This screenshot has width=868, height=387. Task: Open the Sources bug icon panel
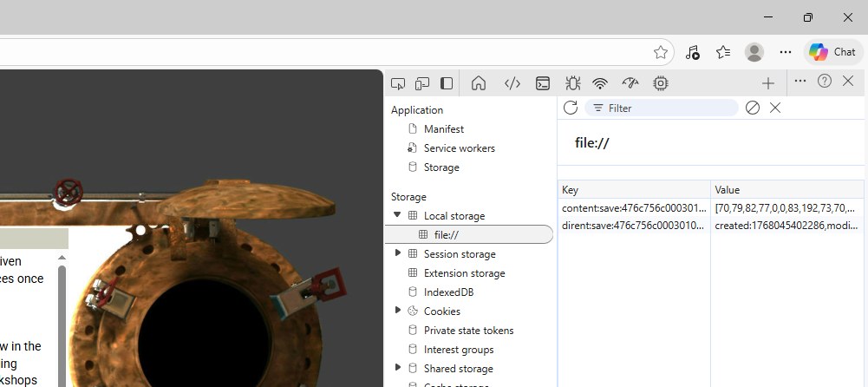[572, 83]
